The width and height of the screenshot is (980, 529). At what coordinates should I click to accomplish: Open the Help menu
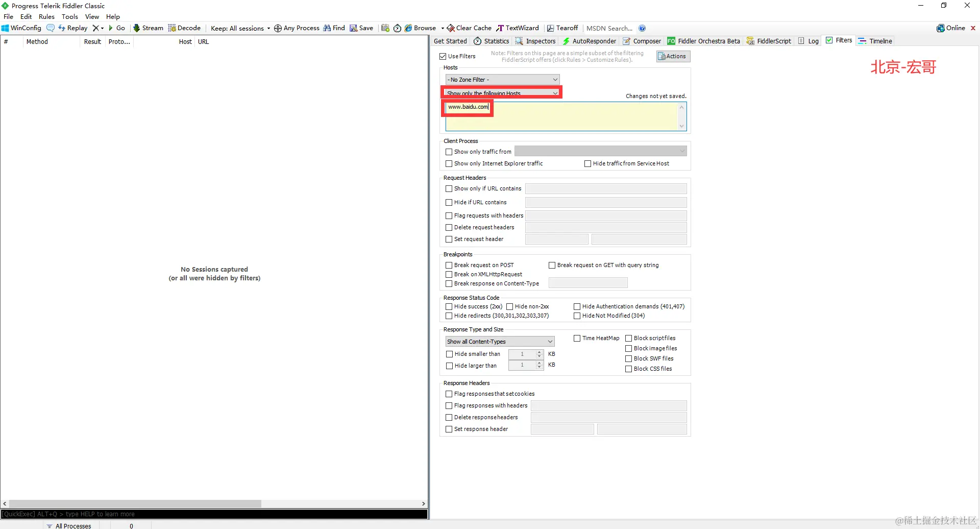coord(113,16)
